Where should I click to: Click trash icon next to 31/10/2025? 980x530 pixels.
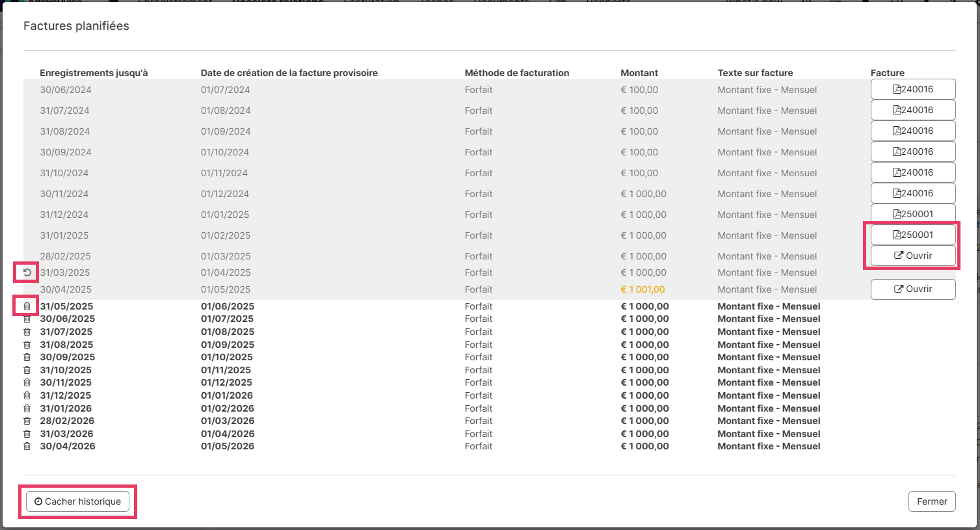point(27,370)
